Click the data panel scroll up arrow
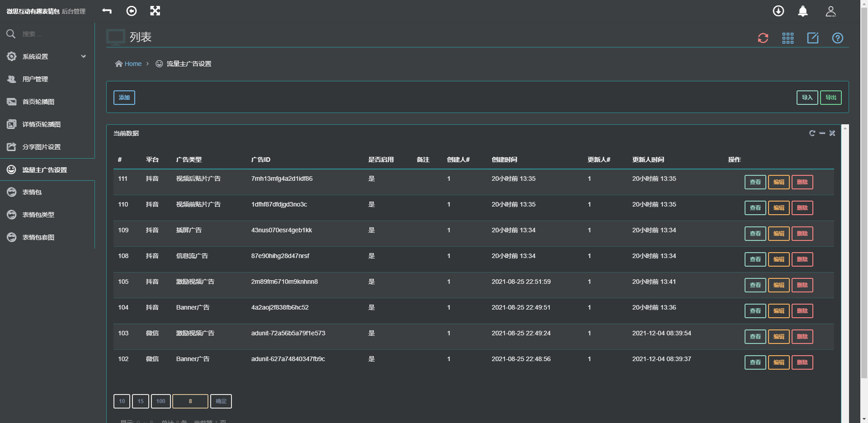Image resolution: width=868 pixels, height=423 pixels. coord(845,129)
